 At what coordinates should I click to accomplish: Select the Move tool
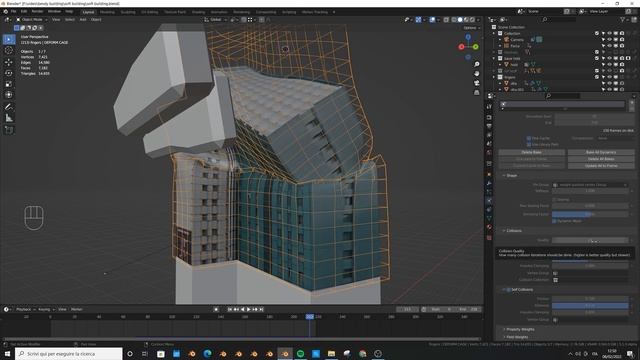pyautogui.click(x=9, y=62)
